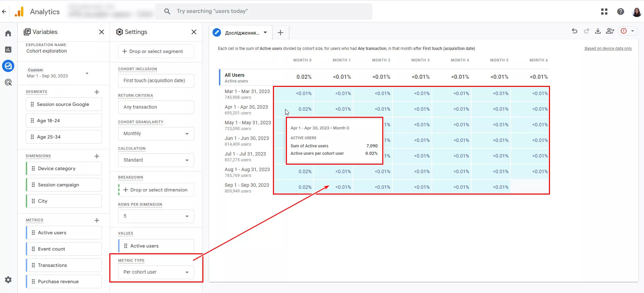Click the Active users value chip
Screen dimensions: 644x293
coord(156,246)
